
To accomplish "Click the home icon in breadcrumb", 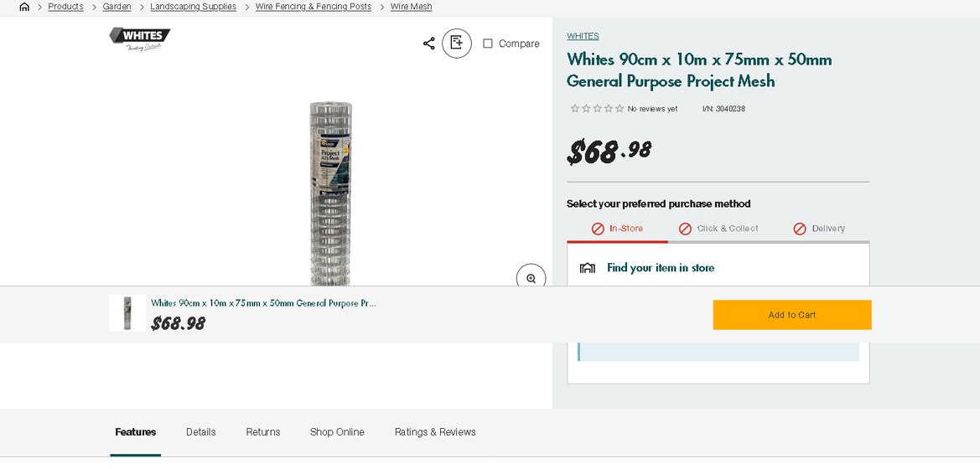I will [24, 7].
